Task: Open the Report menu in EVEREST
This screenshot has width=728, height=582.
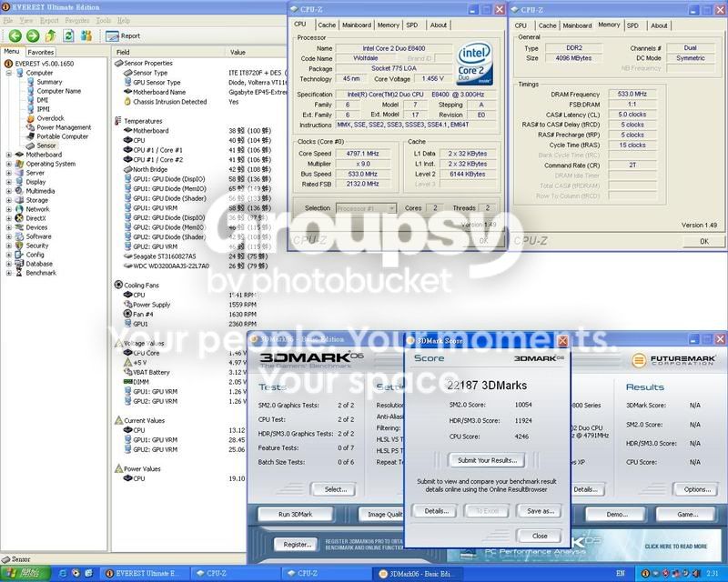Action: (49, 20)
